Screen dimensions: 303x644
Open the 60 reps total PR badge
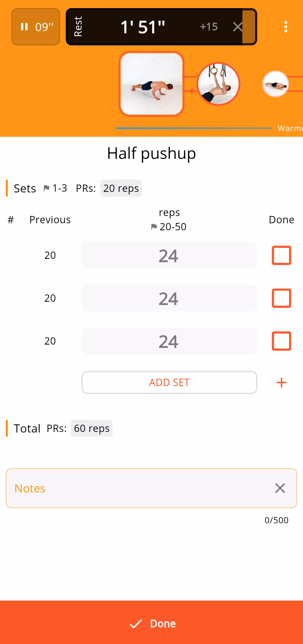pyautogui.click(x=92, y=428)
